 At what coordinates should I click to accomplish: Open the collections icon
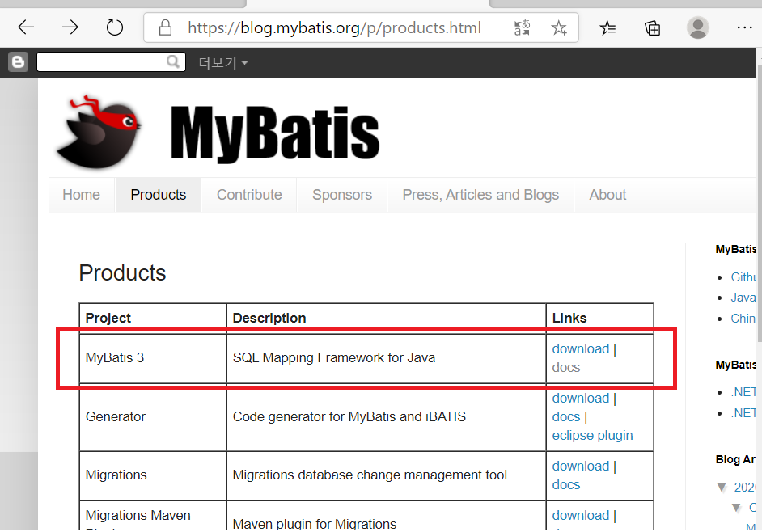(652, 27)
